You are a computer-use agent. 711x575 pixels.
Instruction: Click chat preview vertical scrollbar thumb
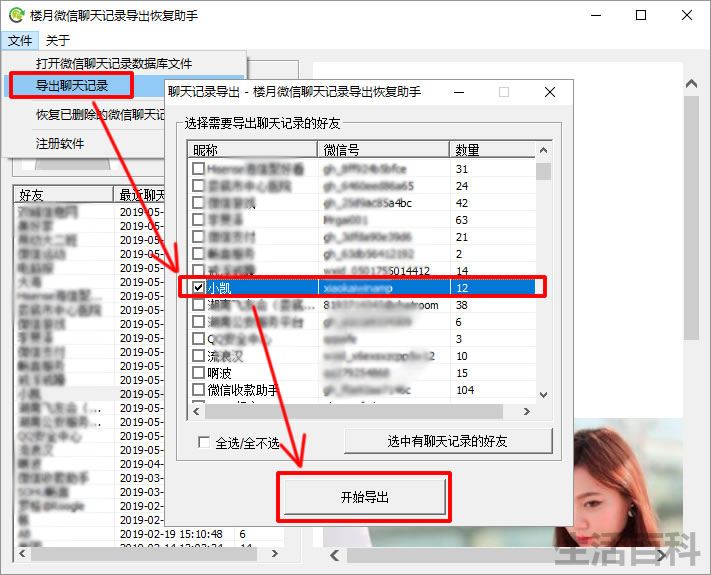(692, 218)
